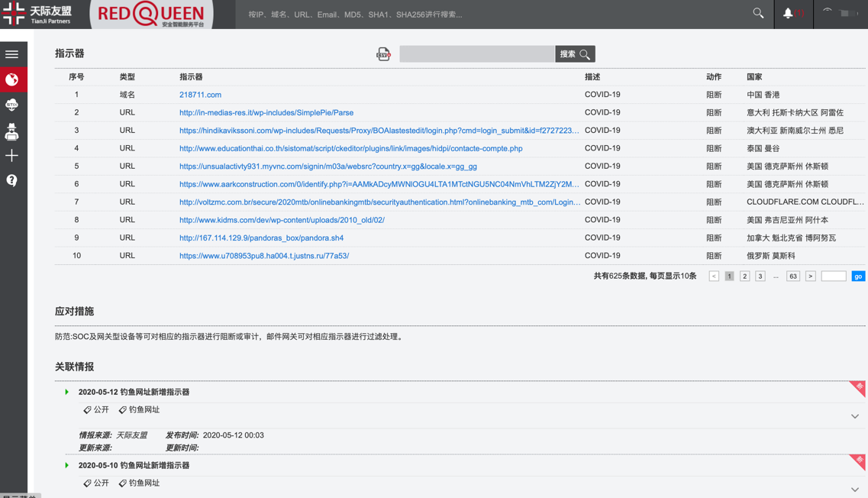The height and width of the screenshot is (498, 868).
Task: Click the 域名 type cell in row 1
Action: coord(127,95)
